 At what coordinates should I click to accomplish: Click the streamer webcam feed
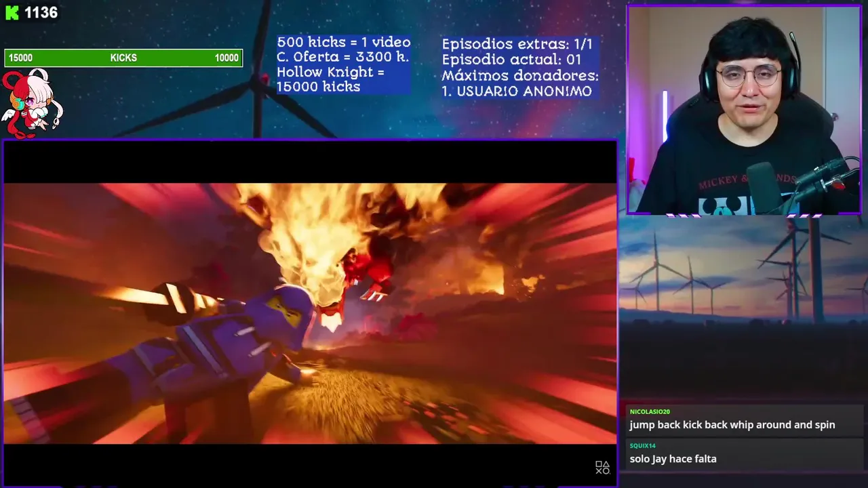744,110
